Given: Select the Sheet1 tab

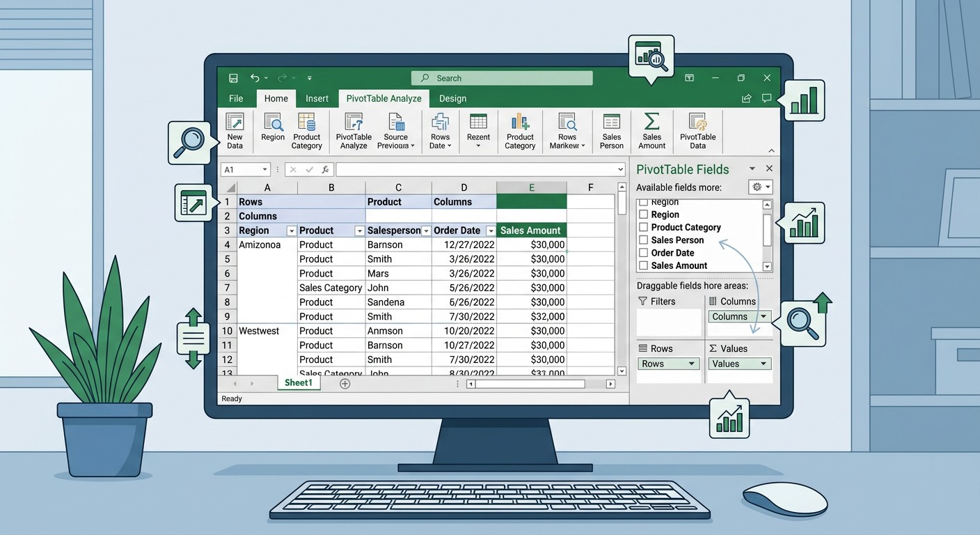Looking at the screenshot, I should coord(299,383).
